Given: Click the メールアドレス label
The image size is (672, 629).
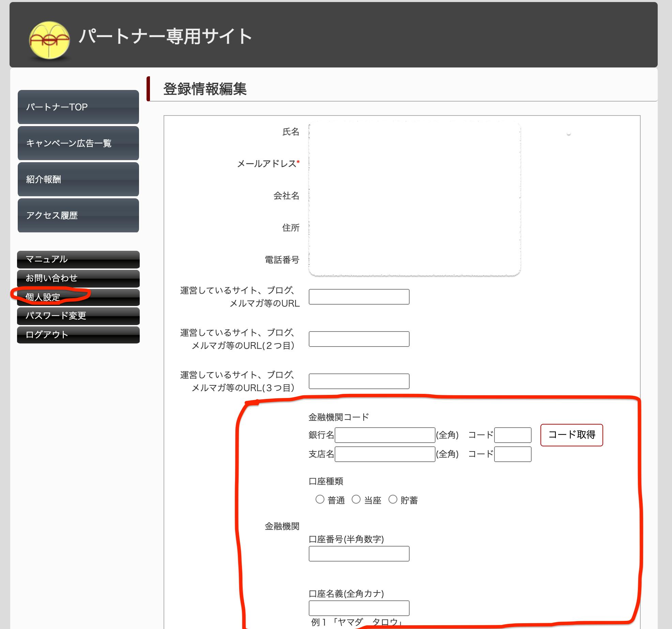Looking at the screenshot, I should 268,164.
